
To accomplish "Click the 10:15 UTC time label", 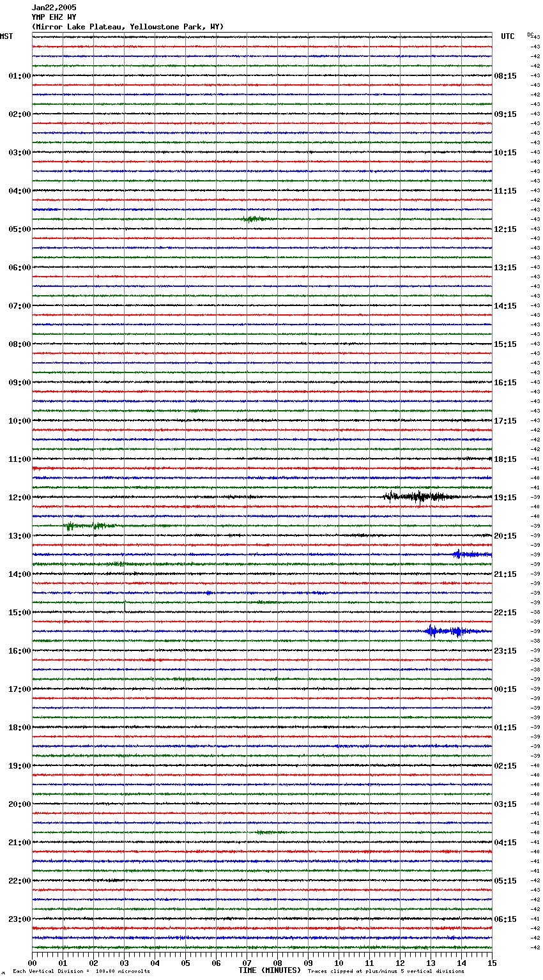I will pos(505,153).
